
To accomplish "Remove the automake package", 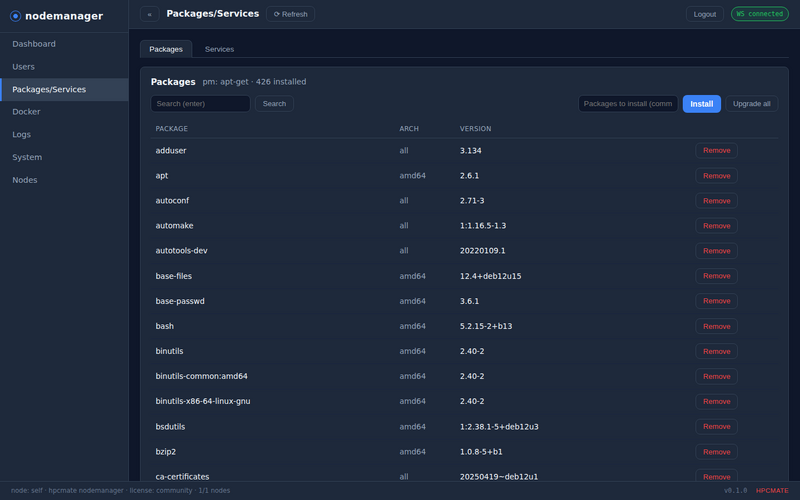I will [x=716, y=226].
